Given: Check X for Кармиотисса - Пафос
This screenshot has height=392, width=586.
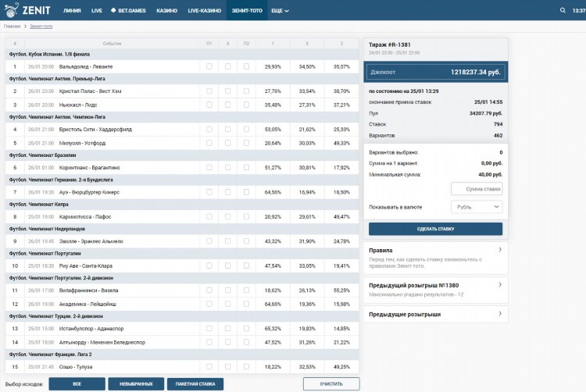Looking at the screenshot, I should pos(227,216).
